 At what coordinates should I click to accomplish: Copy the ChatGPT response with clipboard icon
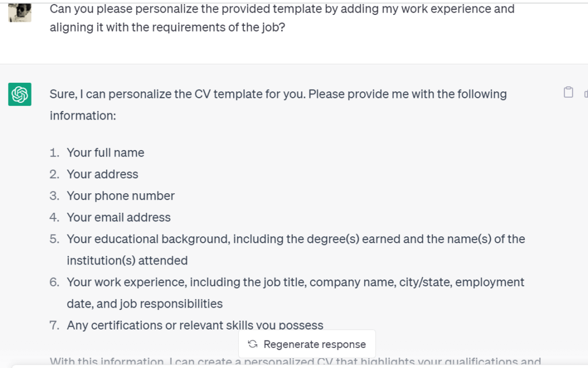pyautogui.click(x=568, y=93)
